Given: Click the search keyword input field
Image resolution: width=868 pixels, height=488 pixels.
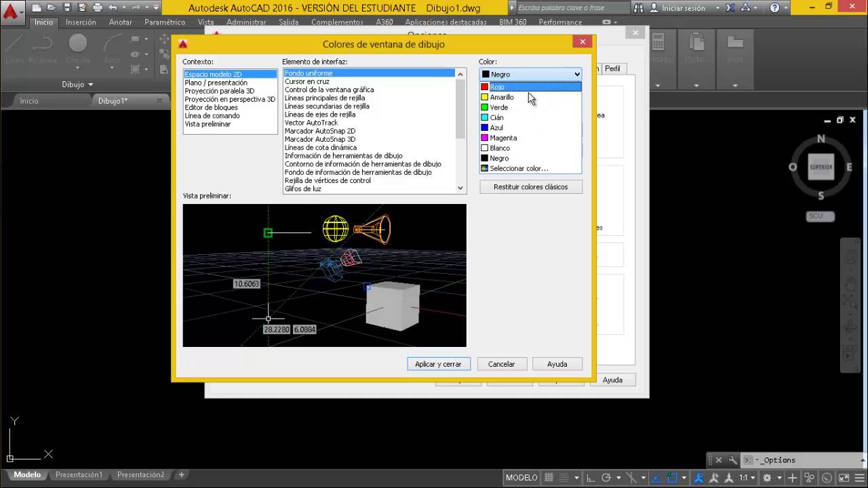Looking at the screenshot, I should pos(572,8).
